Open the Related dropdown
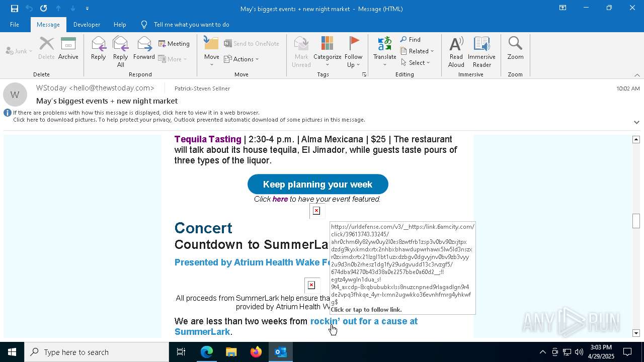This screenshot has width=644, height=362. tap(417, 51)
